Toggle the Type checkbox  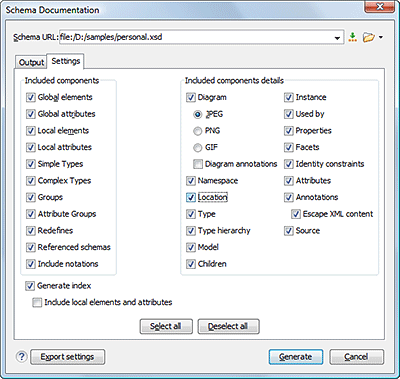click(191, 214)
